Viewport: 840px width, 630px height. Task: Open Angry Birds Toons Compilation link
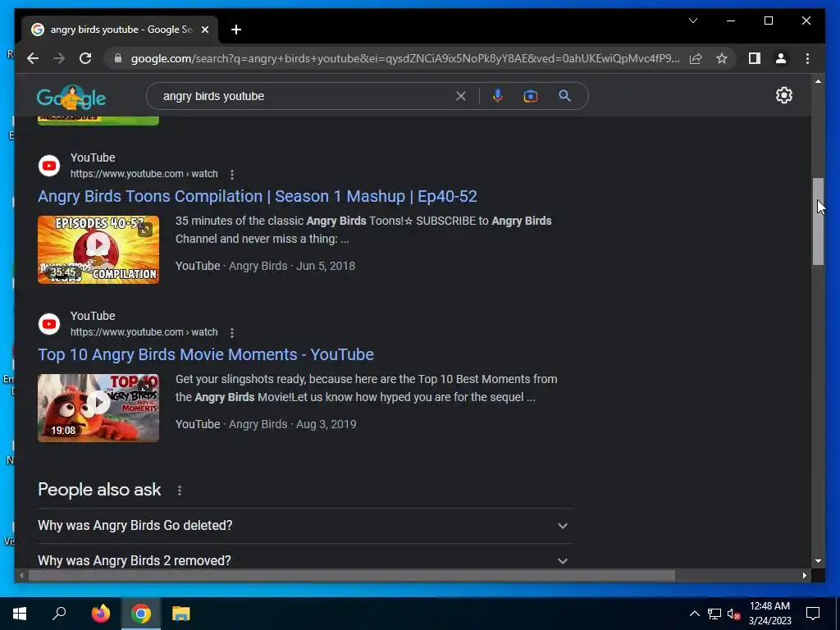coord(257,196)
